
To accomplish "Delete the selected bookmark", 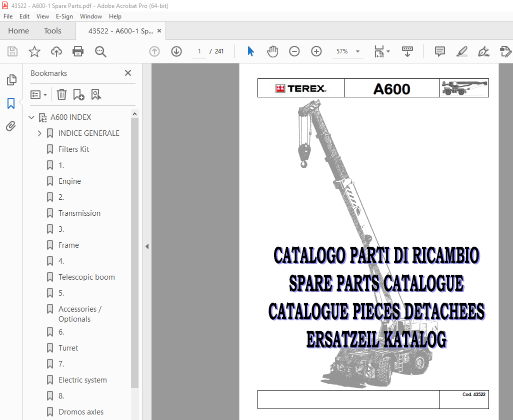I will pos(61,95).
